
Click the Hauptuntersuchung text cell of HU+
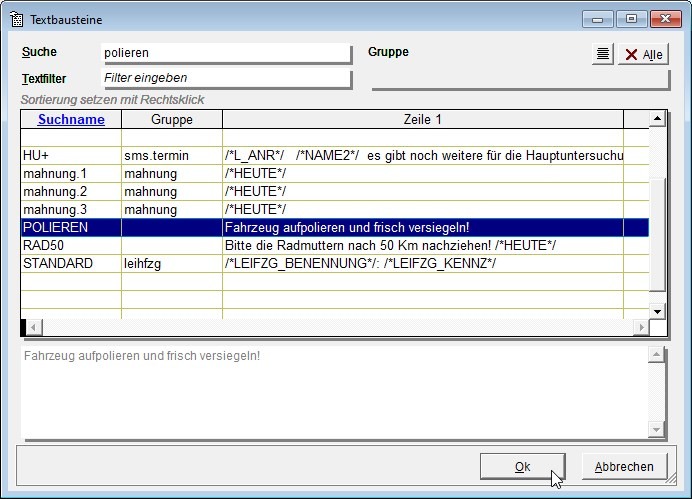(423, 155)
